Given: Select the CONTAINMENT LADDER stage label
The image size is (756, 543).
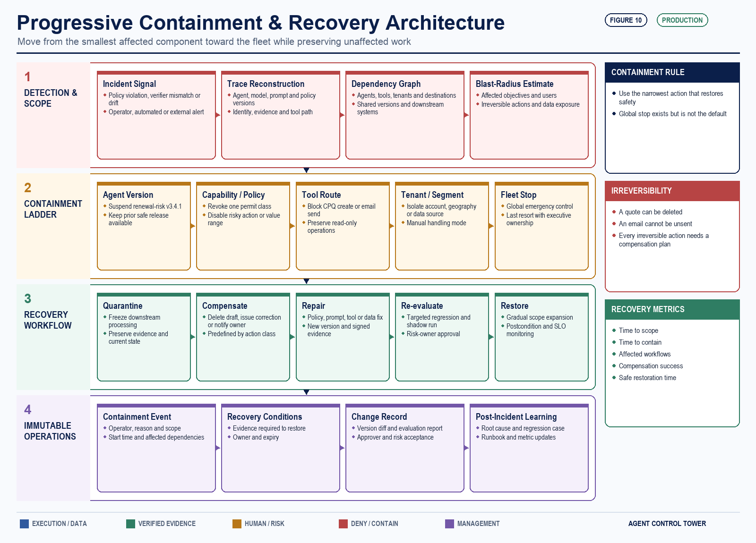Looking at the screenshot, I should tap(53, 209).
